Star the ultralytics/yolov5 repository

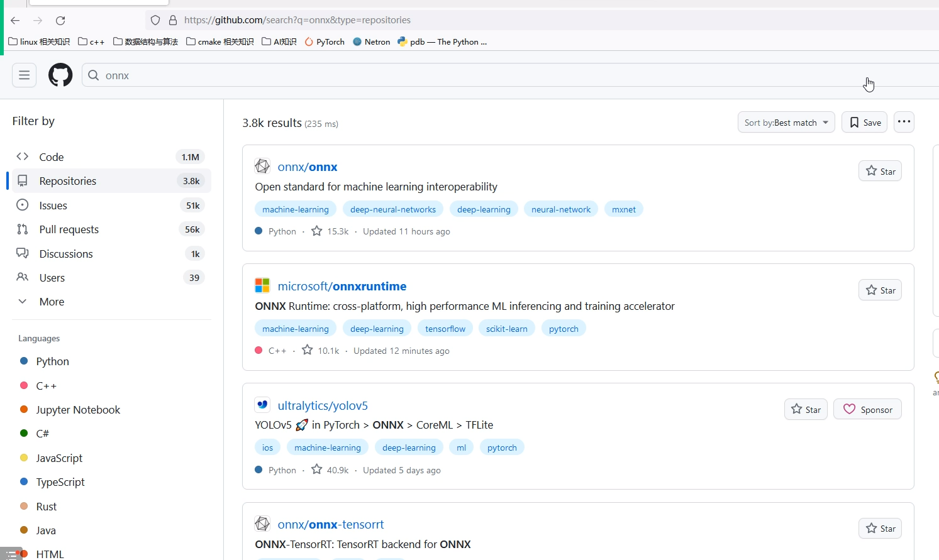tap(806, 409)
